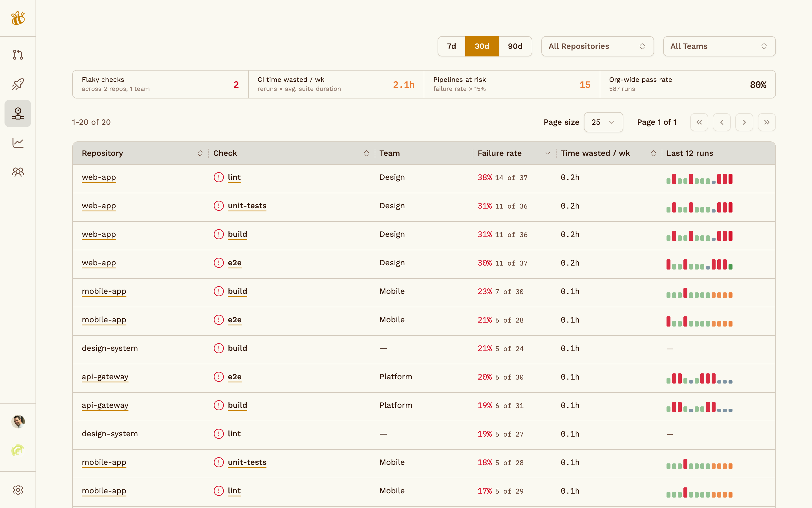Open the build check link for api-gateway
Screen dimensions: 812x508
237,405
